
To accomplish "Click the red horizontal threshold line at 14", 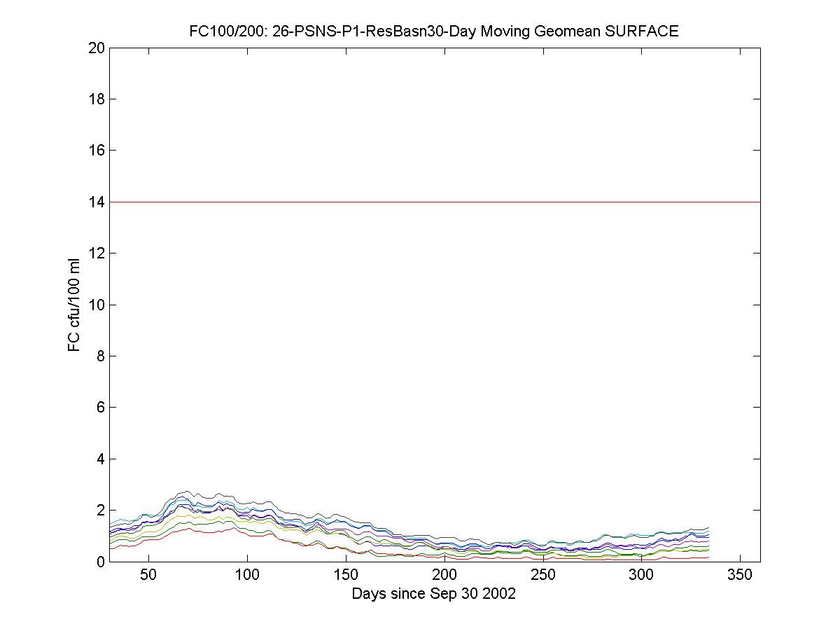I will click(x=434, y=202).
